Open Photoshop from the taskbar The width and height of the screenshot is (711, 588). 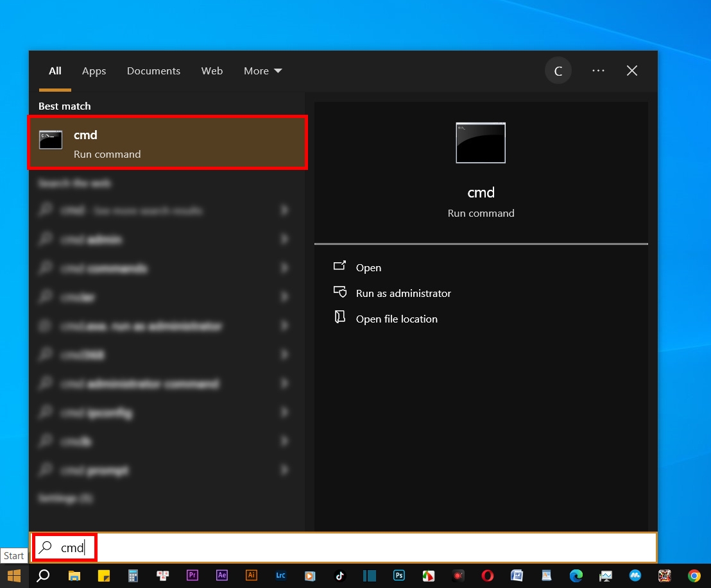click(399, 575)
